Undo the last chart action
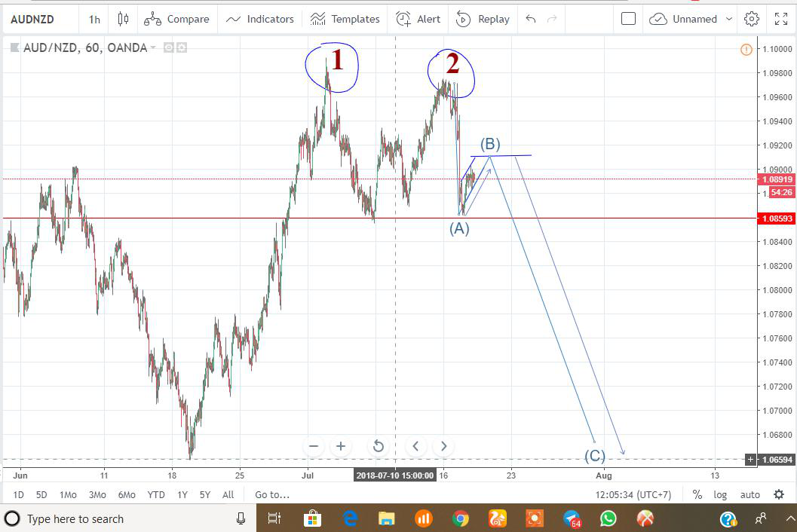 coord(531,20)
